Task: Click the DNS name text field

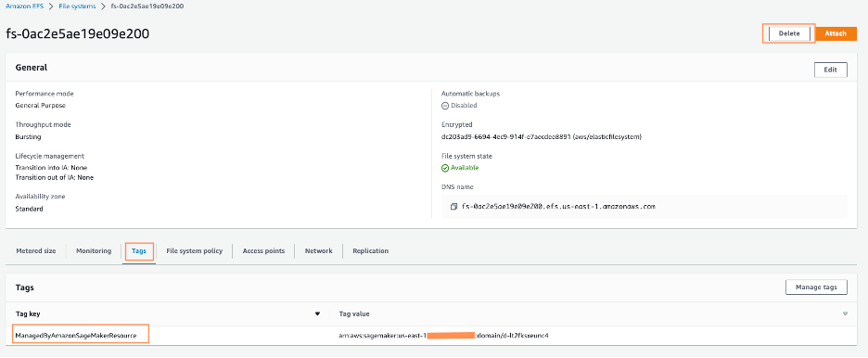Action: pyautogui.click(x=645, y=207)
